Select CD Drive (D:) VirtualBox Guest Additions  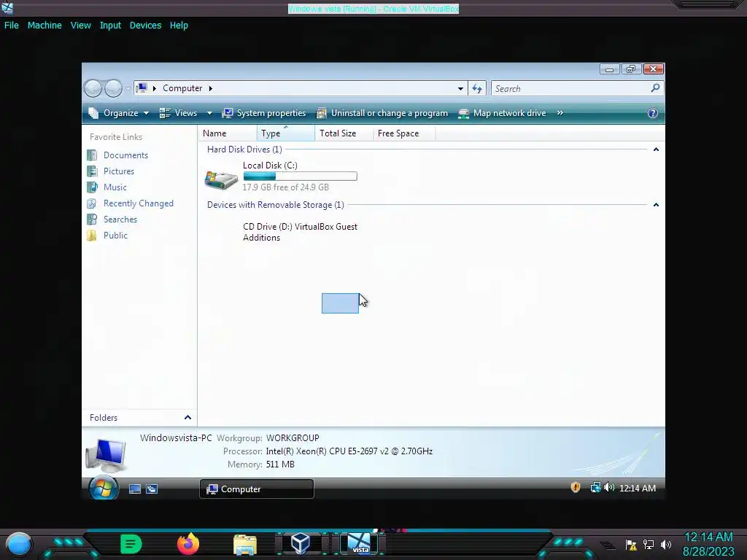(300, 233)
